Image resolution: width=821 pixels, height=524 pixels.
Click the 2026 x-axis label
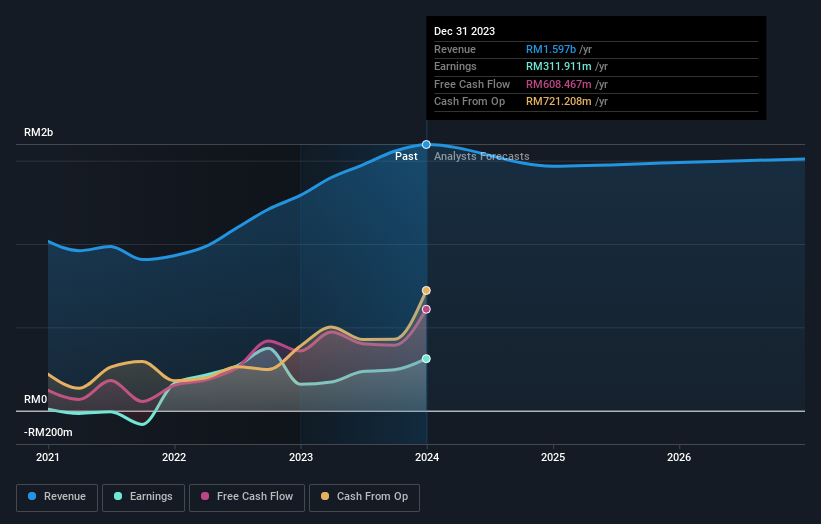coord(679,457)
